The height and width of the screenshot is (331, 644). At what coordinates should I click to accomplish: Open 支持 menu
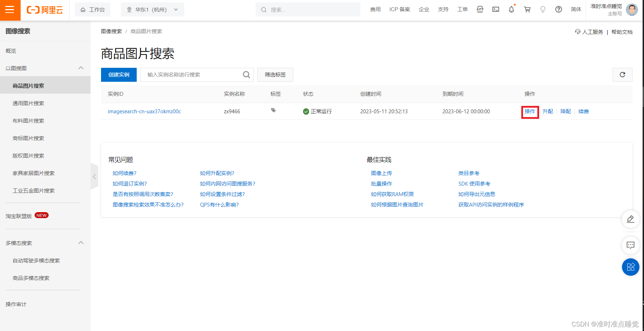coord(443,9)
